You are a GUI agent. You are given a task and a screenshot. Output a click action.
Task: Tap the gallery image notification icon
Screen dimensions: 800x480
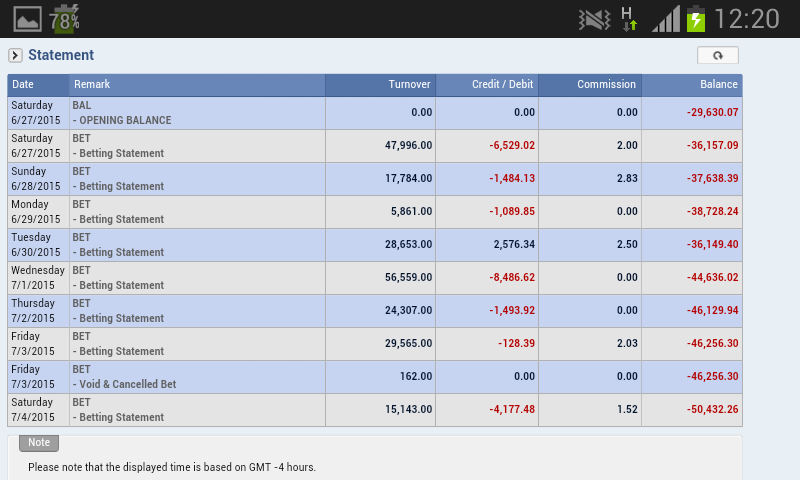[x=27, y=19]
